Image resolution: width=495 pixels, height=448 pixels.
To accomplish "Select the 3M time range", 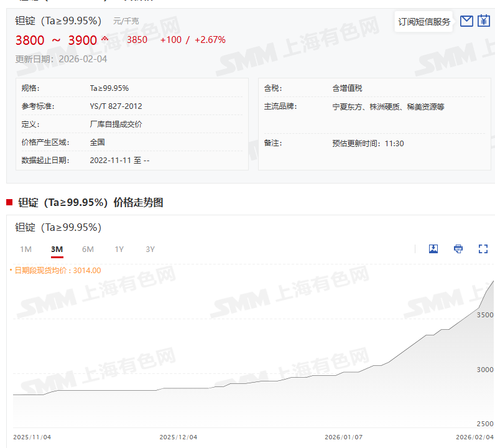I will [57, 250].
